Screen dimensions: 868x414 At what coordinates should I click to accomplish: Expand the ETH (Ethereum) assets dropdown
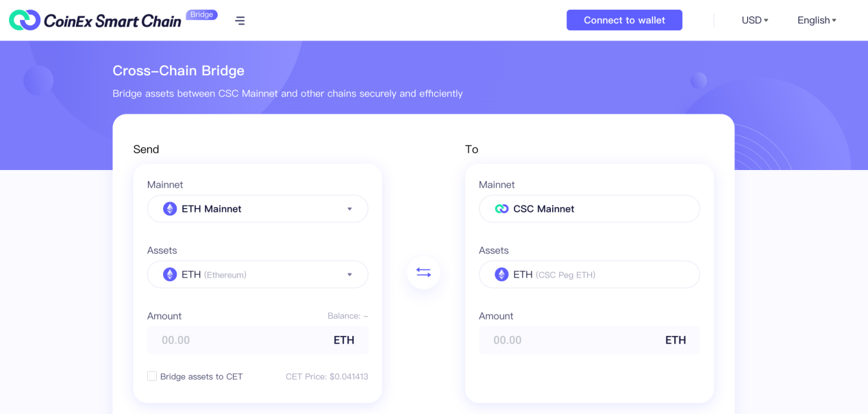coord(258,275)
